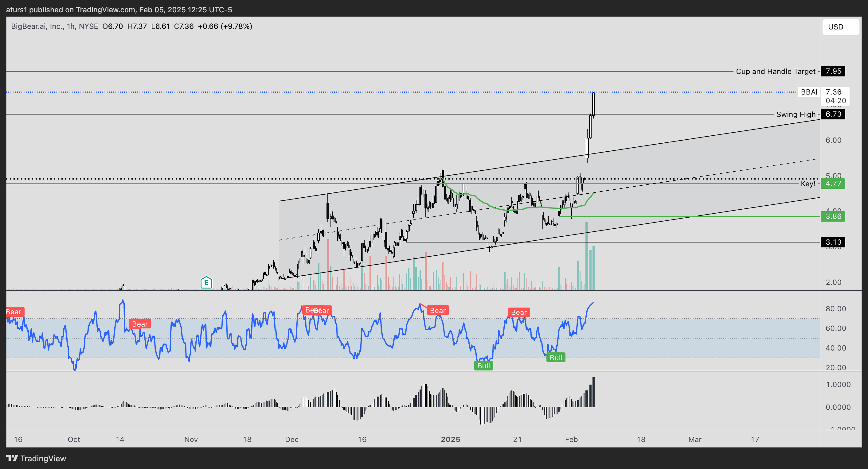Click the 'Key!' level label
868x469 pixels.
808,184
